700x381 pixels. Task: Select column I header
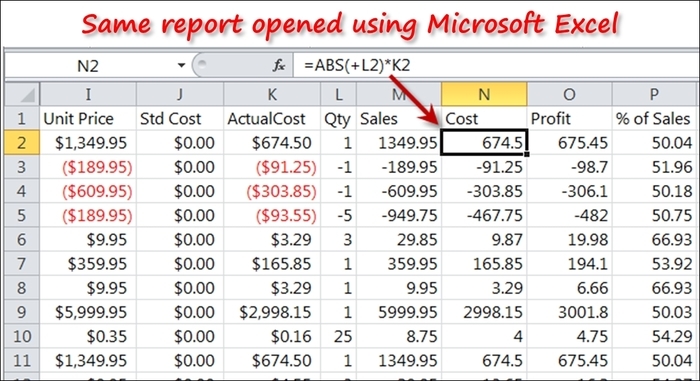88,94
